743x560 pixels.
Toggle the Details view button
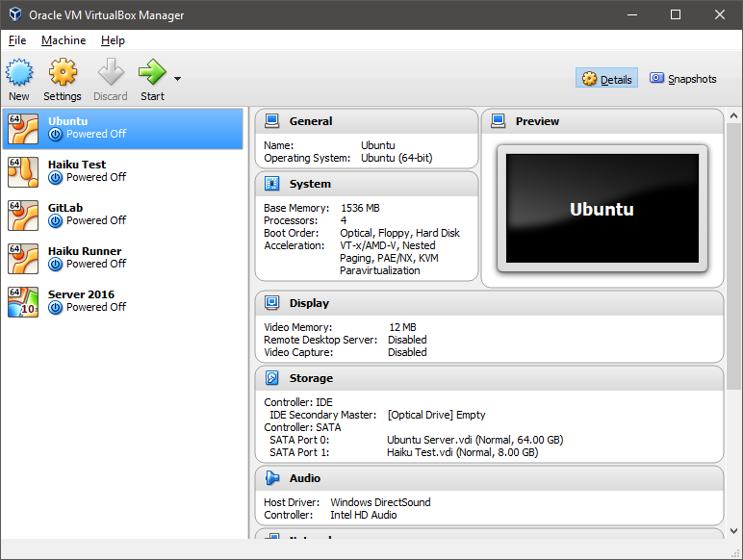607,79
